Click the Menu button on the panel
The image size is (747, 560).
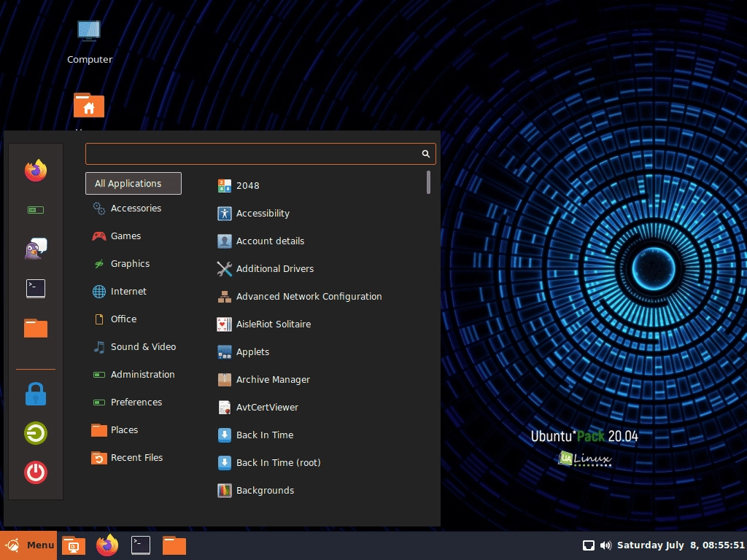[x=28, y=545]
